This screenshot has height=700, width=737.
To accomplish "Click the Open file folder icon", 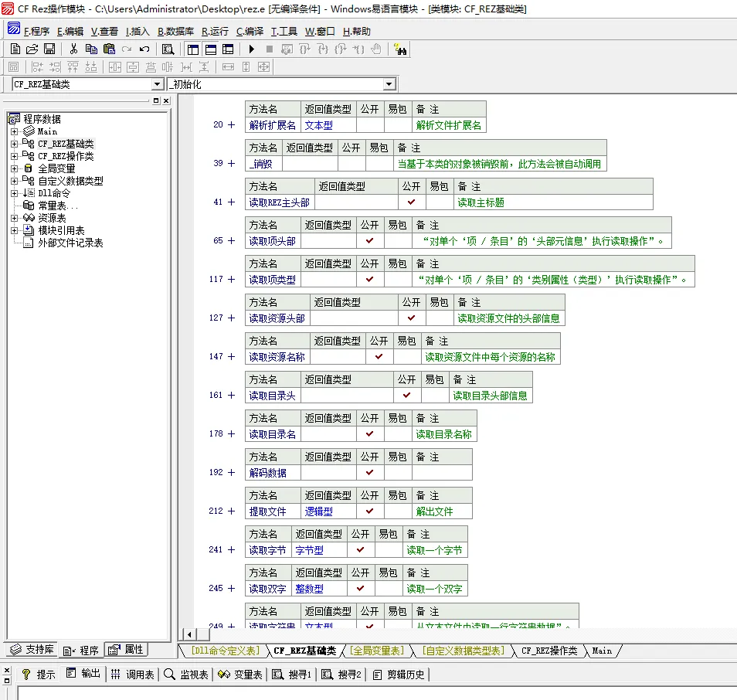I will [32, 49].
